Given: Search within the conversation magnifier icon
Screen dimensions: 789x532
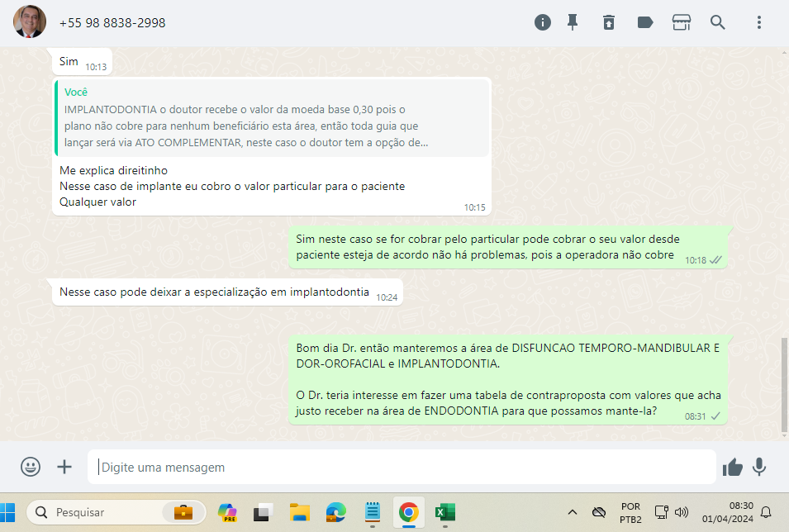Looking at the screenshot, I should point(718,22).
